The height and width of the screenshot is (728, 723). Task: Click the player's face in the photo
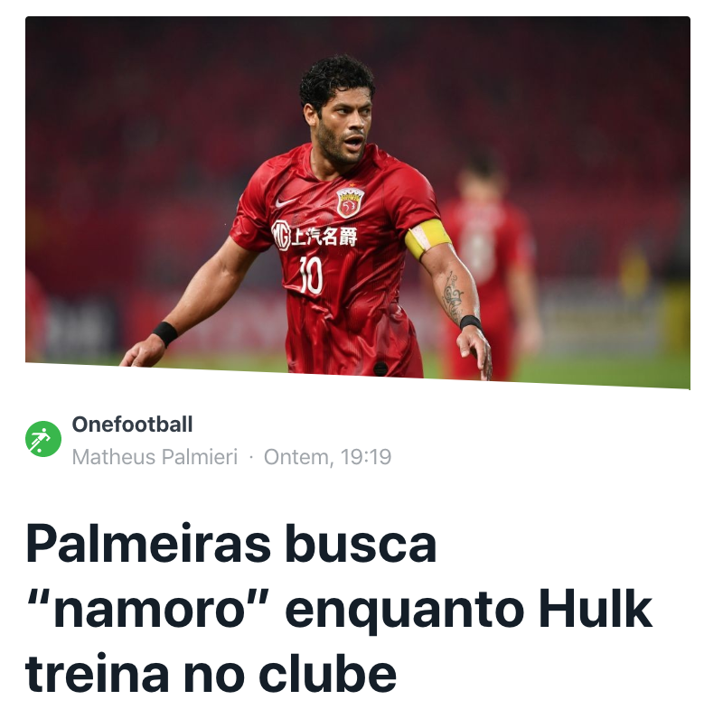pos(343,126)
